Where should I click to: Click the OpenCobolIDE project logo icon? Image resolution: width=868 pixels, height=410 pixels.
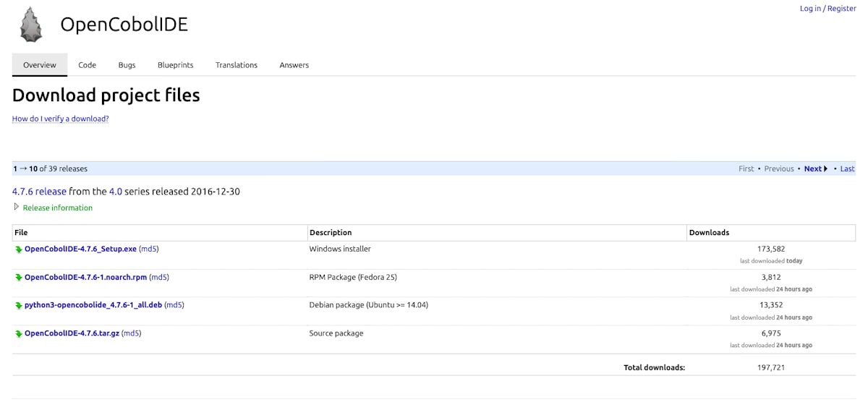30,25
